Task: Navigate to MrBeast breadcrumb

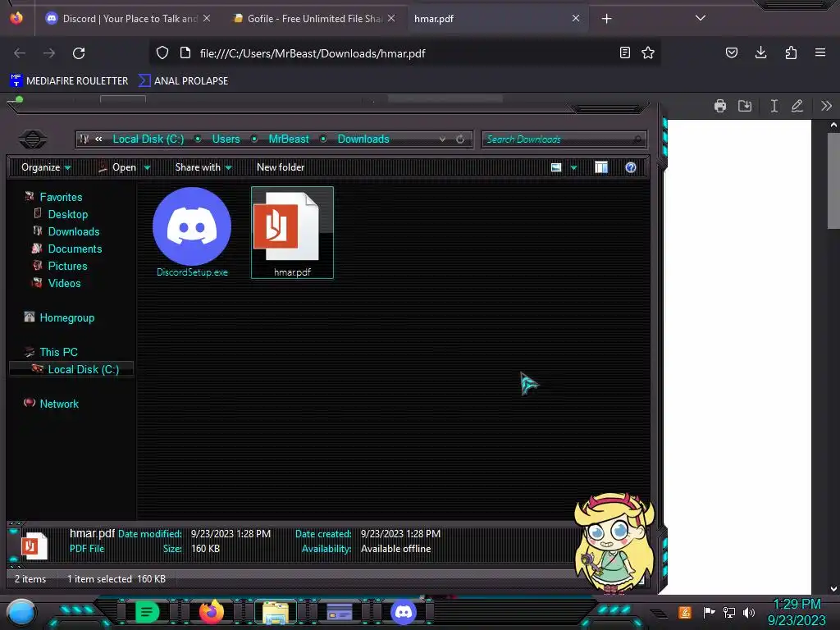Action: click(x=289, y=139)
